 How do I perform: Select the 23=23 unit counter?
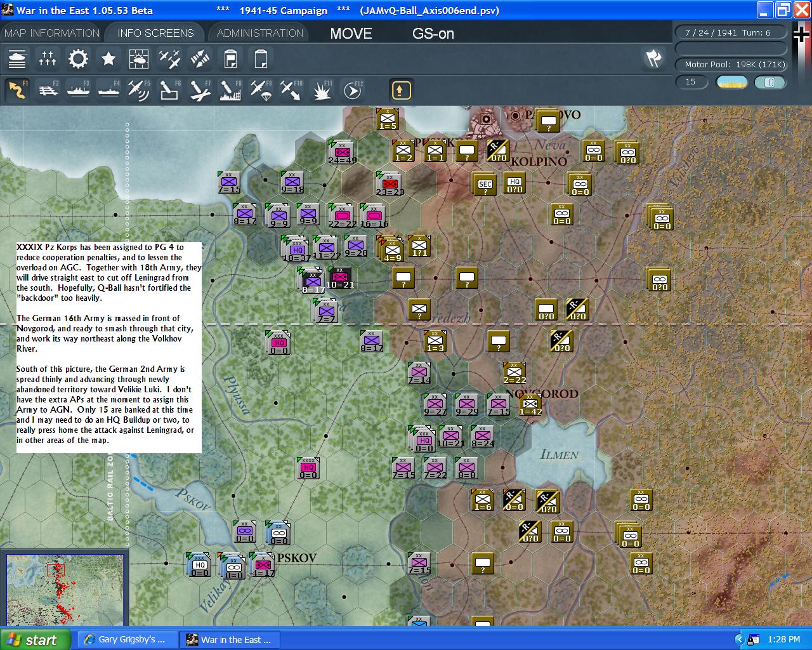point(390,184)
